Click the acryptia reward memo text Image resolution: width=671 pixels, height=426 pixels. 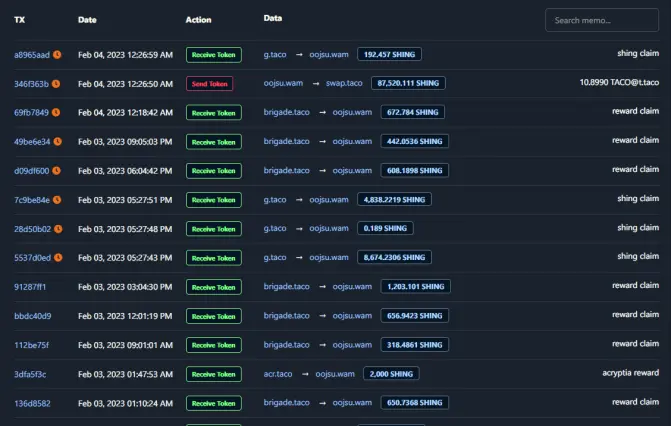point(631,372)
